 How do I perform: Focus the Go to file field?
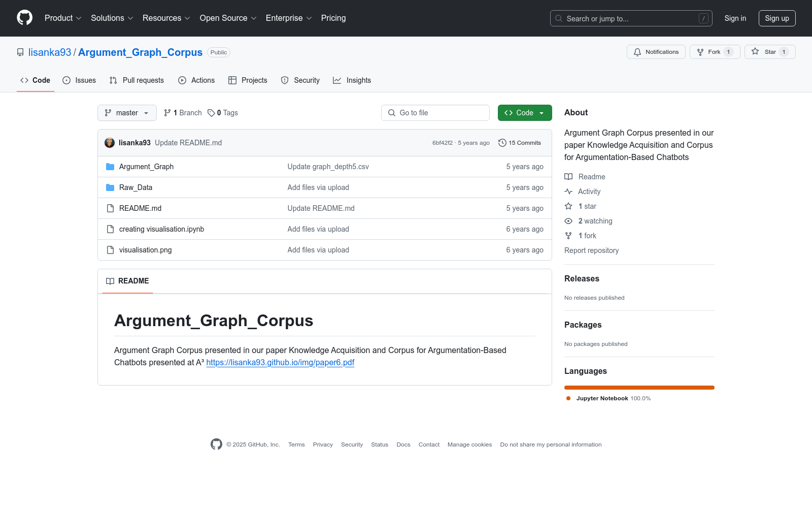point(435,113)
